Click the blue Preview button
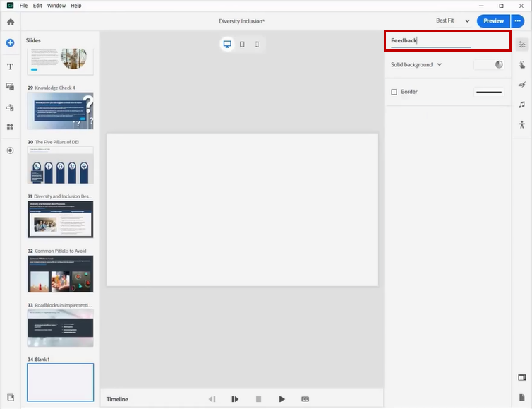 (493, 20)
